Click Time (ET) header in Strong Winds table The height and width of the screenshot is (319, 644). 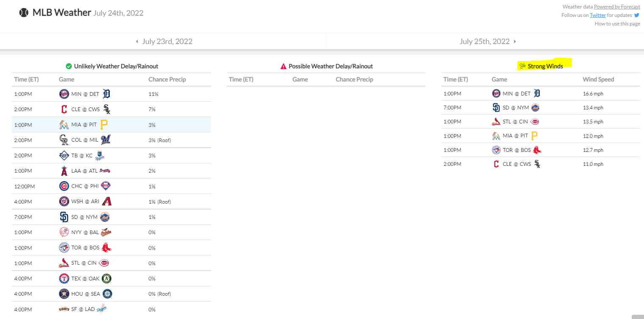point(455,79)
